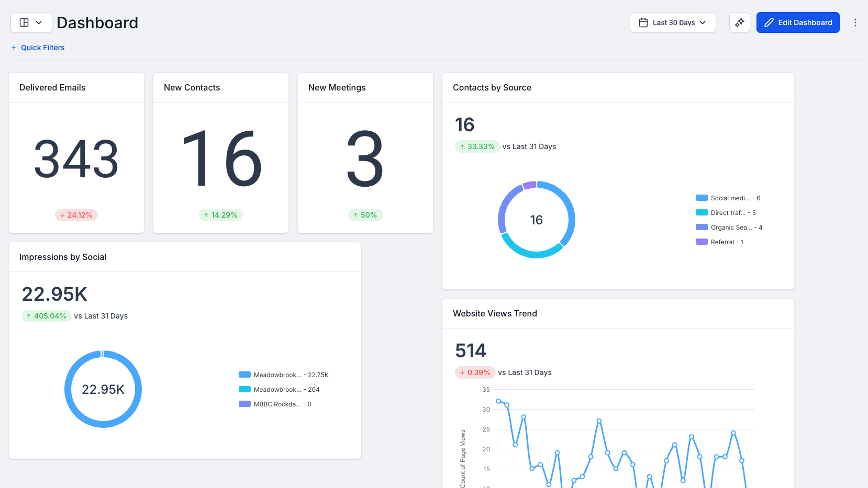Screen dimensions: 868x488
Task: Add Quick Filters
Action: 38,48
